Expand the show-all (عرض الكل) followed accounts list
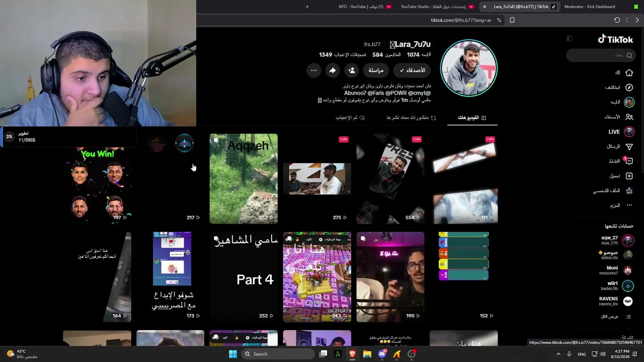 [616, 317]
